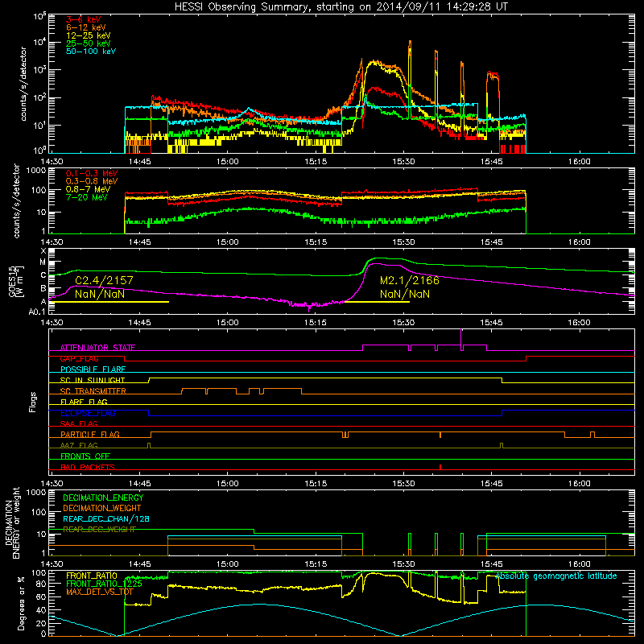Click the 0.1-0.3 MeV legend entry

(92, 173)
